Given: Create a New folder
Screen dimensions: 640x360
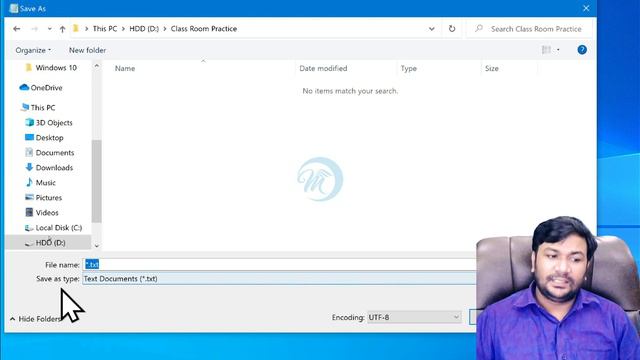Looking at the screenshot, I should 87,50.
